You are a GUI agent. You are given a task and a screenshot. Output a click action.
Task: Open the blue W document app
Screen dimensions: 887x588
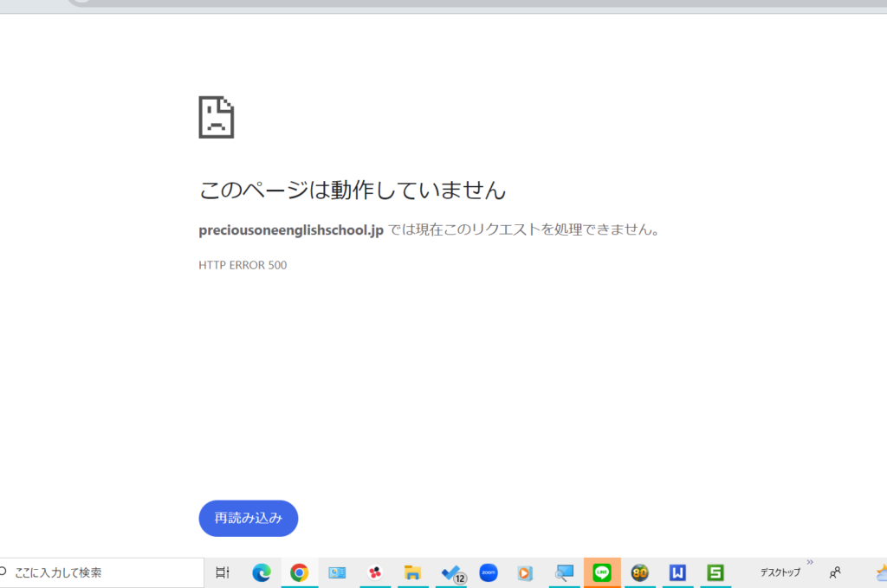pyautogui.click(x=677, y=572)
